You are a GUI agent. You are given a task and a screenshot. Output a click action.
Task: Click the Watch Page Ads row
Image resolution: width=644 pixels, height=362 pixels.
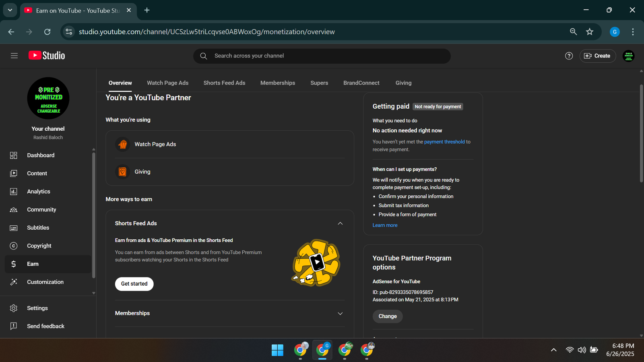[x=230, y=144]
